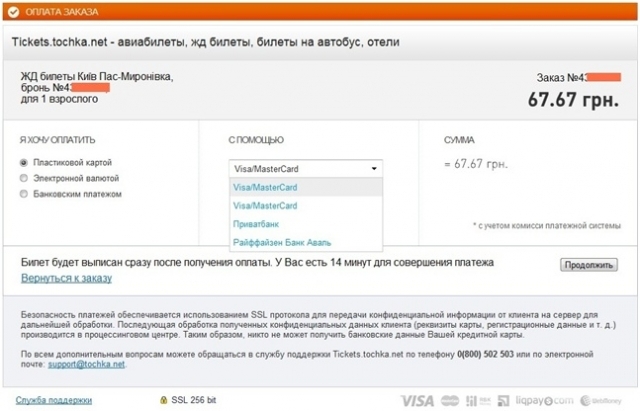Click the MasterCard logo in footer
This screenshot has width=640, height=411.
[x=450, y=401]
